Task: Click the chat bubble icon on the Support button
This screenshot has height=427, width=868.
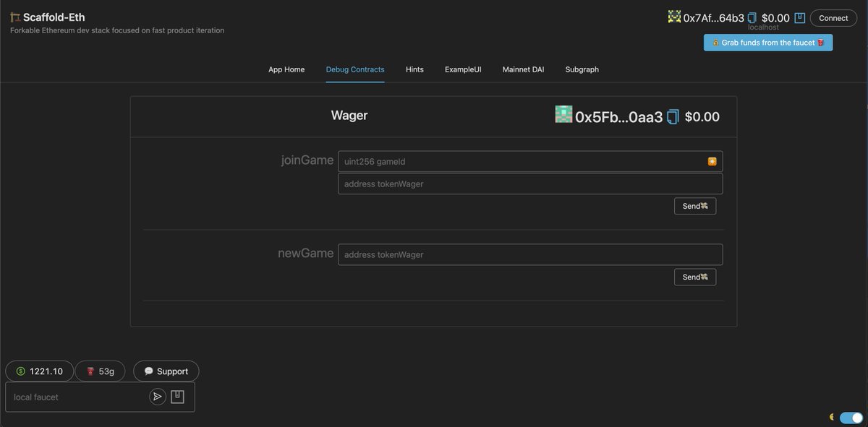Action: point(148,370)
